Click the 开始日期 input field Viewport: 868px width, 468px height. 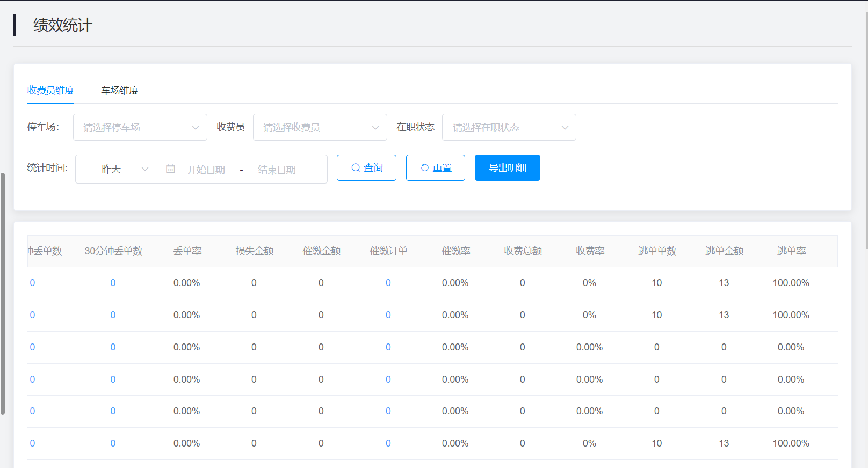(206, 170)
